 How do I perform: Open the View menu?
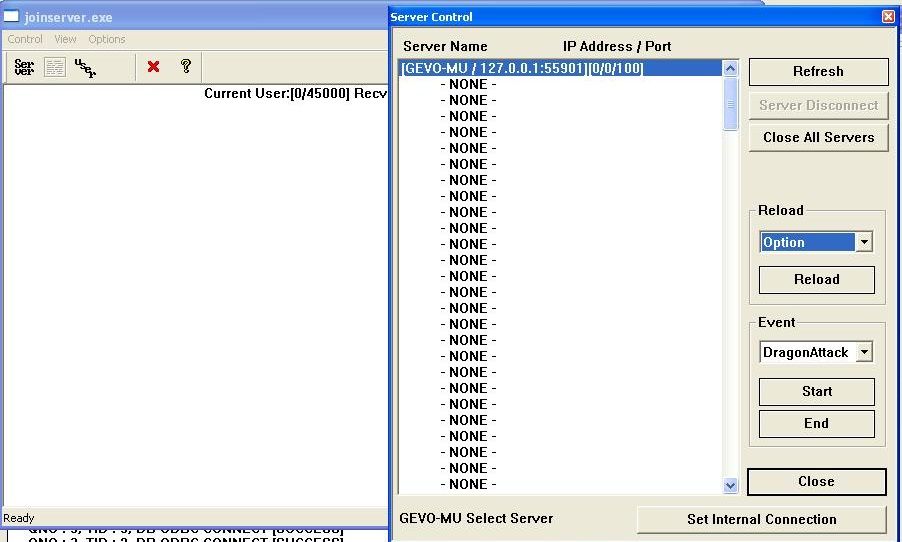[65, 39]
